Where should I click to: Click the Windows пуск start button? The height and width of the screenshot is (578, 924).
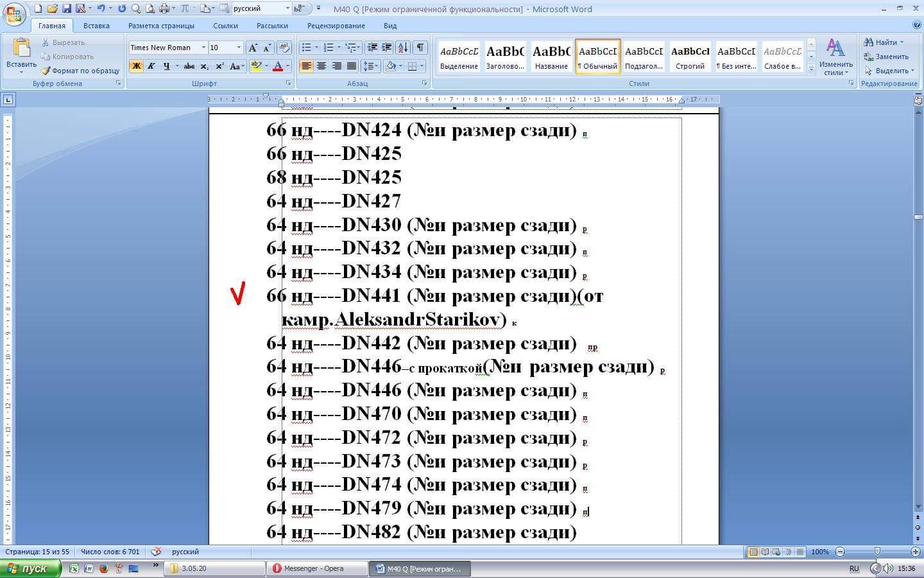coord(31,568)
